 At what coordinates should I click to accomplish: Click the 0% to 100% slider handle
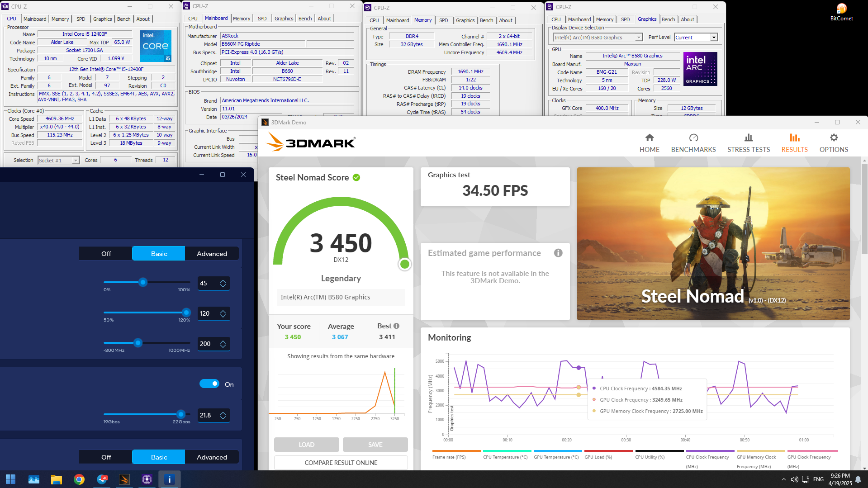[143, 282]
